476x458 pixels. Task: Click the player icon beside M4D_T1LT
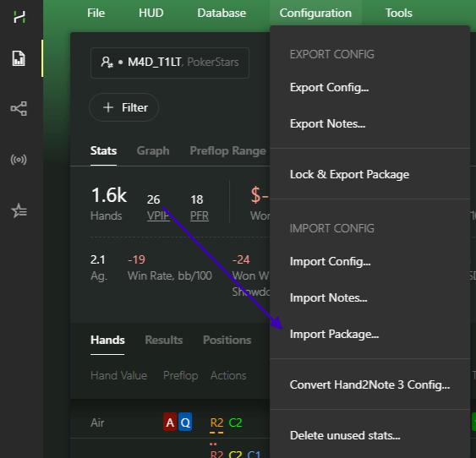pos(107,63)
